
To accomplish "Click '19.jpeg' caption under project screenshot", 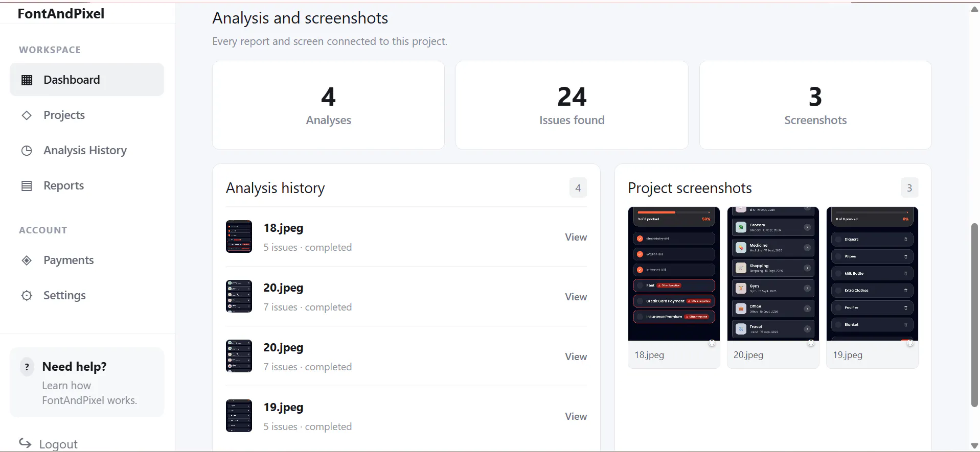I will [x=848, y=355].
